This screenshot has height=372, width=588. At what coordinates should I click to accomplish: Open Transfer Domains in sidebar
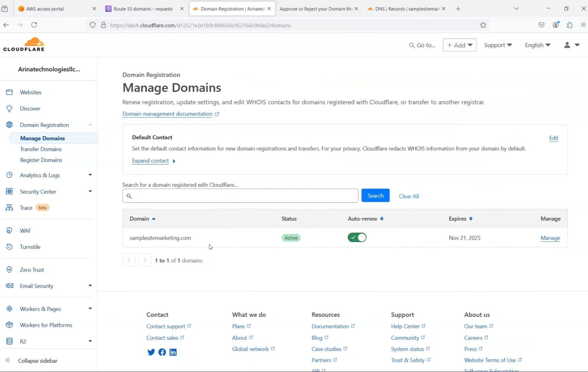(41, 149)
